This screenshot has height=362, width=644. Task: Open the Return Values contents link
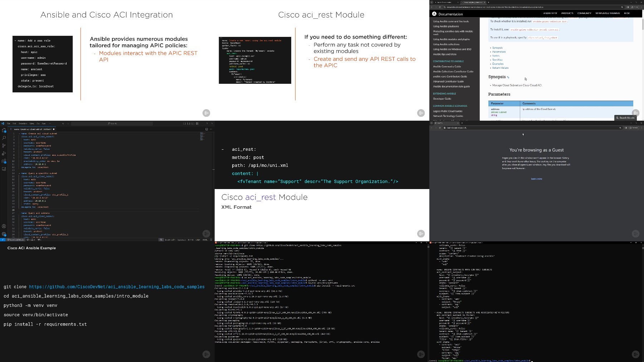(x=500, y=68)
